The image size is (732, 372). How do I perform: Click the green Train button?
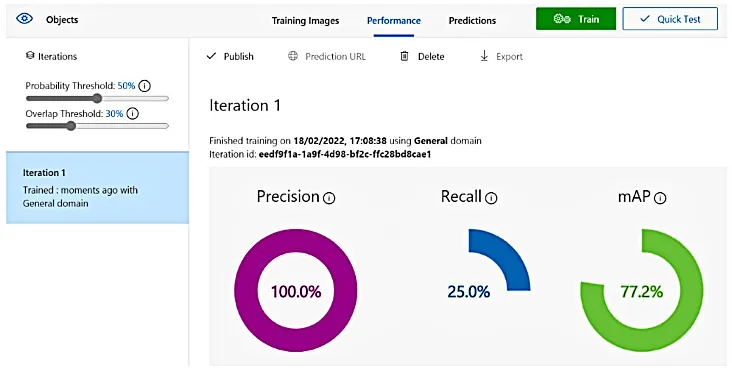[x=576, y=19]
